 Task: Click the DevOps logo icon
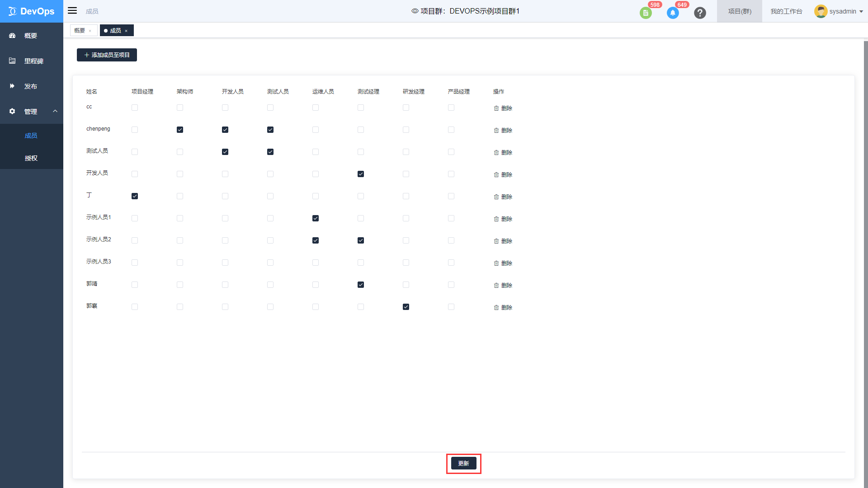(x=12, y=11)
